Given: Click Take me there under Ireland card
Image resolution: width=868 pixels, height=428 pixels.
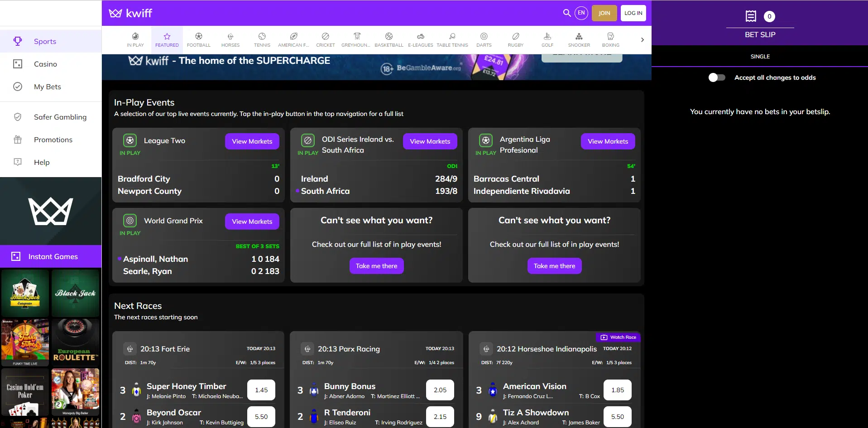Looking at the screenshot, I should (377, 266).
